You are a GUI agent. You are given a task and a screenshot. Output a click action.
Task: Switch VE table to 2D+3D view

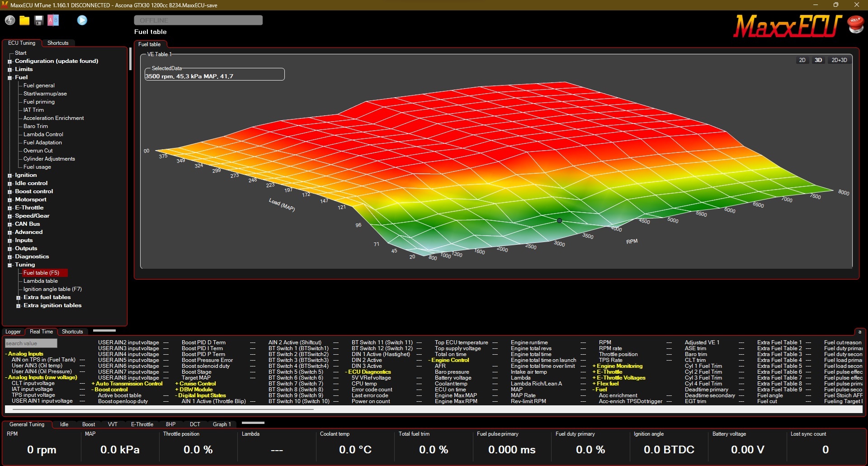(839, 60)
